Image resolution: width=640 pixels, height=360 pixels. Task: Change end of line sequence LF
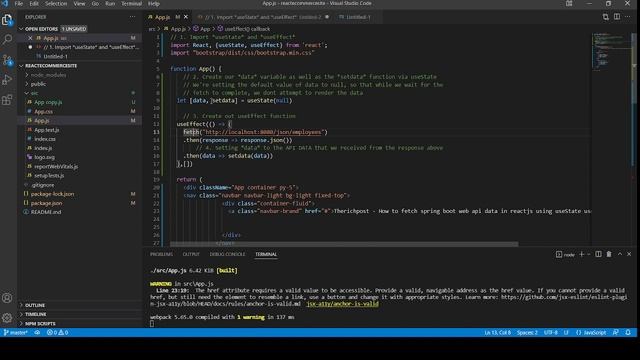tap(566, 333)
